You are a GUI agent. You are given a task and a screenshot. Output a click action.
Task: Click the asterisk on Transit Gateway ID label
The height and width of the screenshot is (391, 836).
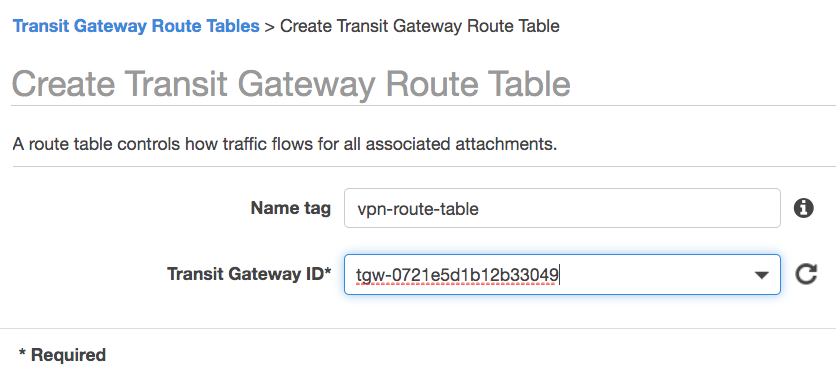tap(327, 272)
